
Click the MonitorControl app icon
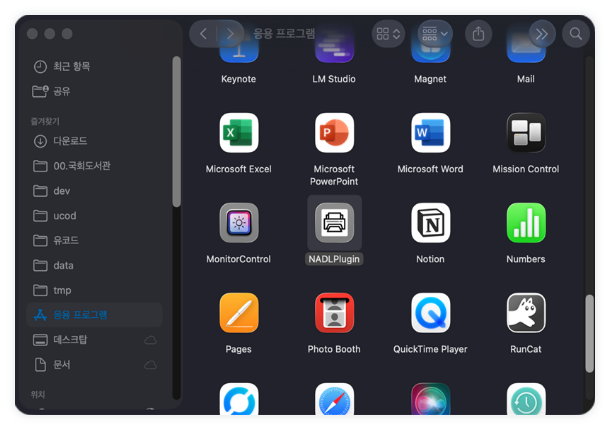pos(239,223)
